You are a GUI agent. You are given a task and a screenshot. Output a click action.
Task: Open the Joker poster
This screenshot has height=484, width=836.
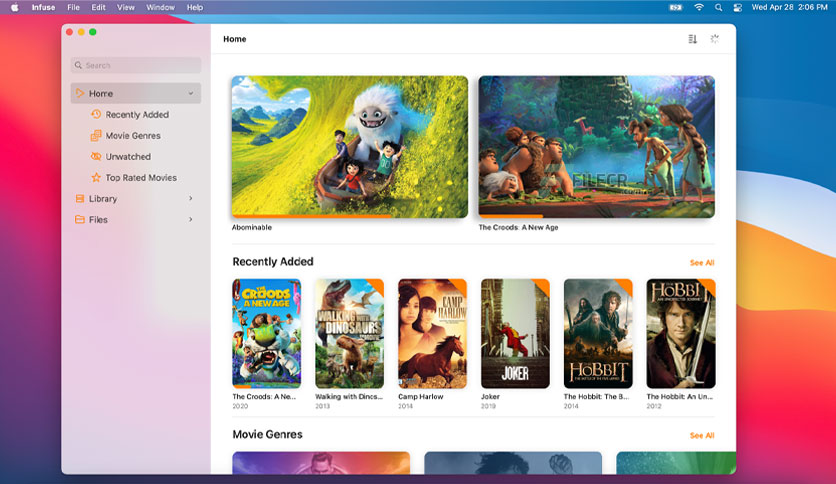click(x=515, y=334)
